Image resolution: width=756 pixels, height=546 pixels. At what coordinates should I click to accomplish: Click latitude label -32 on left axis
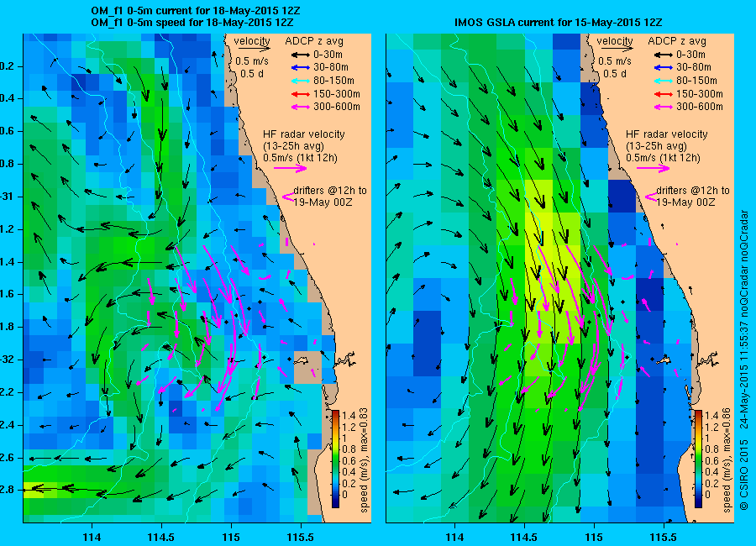(x=8, y=360)
